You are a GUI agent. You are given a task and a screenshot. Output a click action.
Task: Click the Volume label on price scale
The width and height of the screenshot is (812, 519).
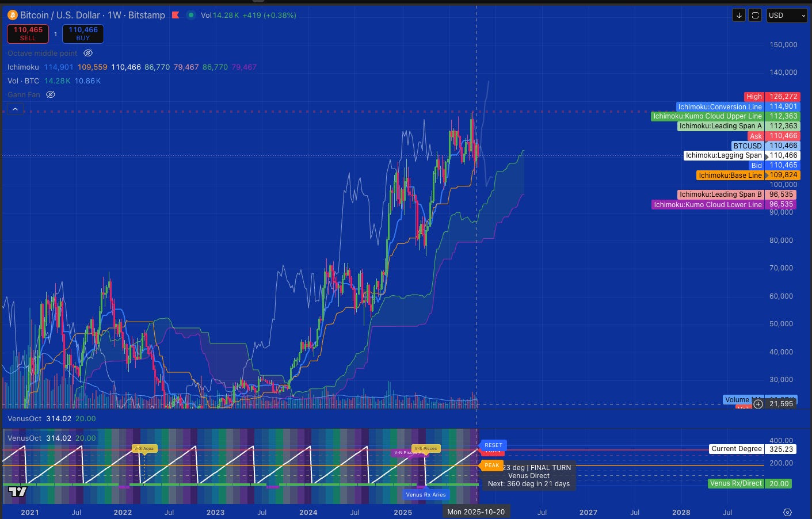(737, 399)
